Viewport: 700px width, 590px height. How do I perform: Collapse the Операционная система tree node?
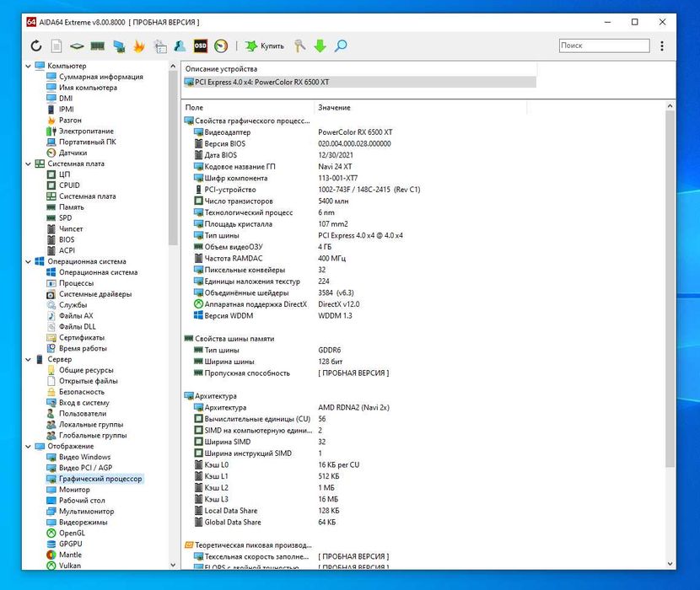click(28, 261)
